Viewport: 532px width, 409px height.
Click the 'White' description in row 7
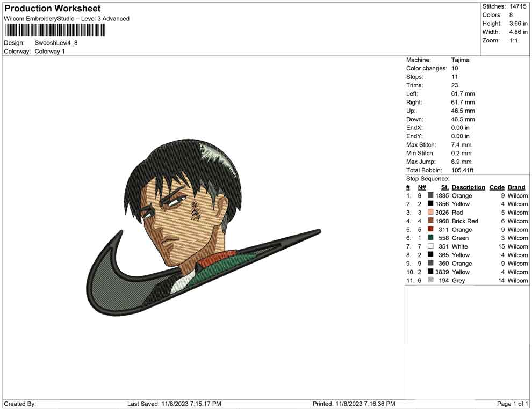(460, 246)
